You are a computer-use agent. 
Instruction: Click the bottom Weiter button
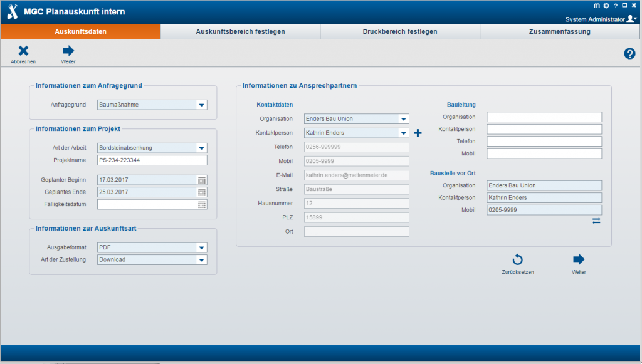pos(579,260)
